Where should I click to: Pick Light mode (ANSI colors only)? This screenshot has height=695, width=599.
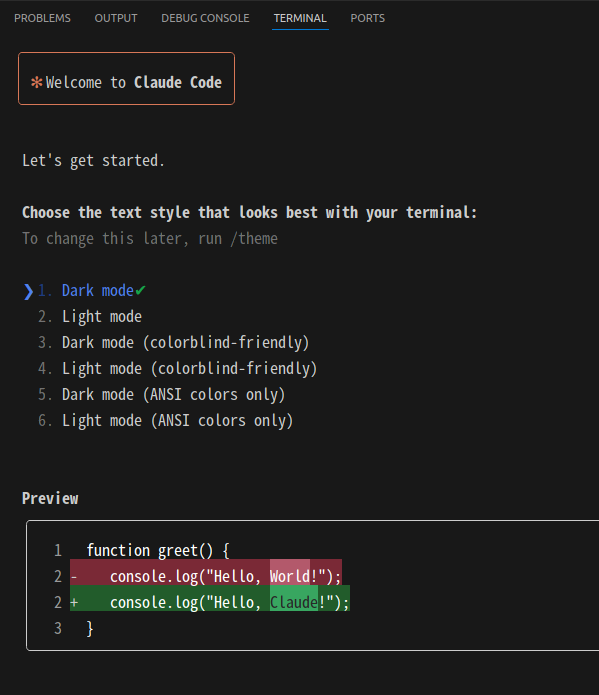pos(165,421)
